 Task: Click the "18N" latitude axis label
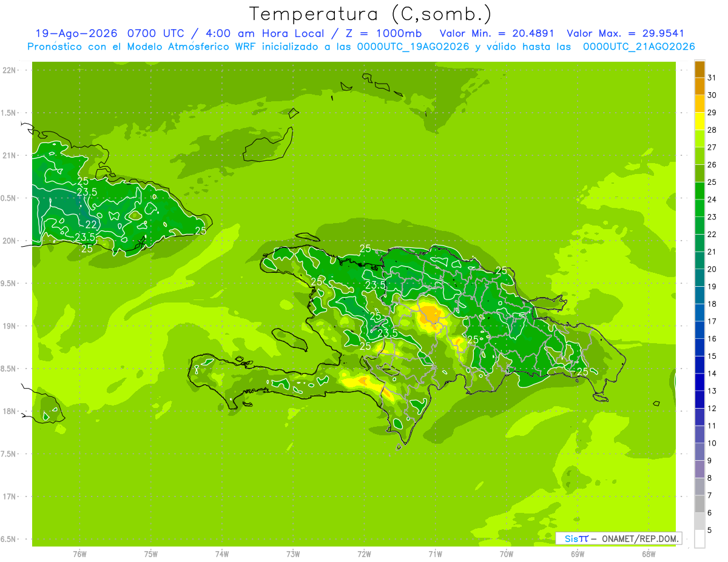tap(10, 412)
